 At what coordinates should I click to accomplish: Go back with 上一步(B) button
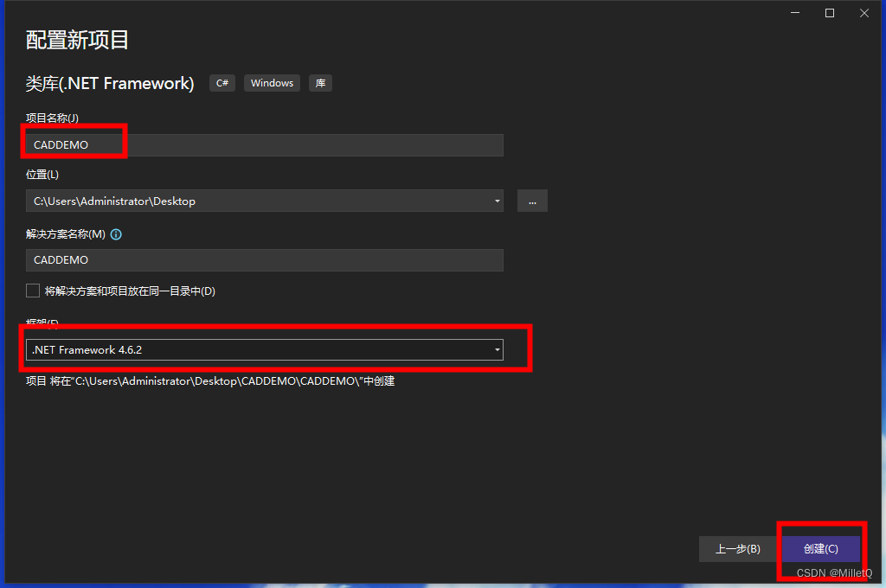click(738, 548)
